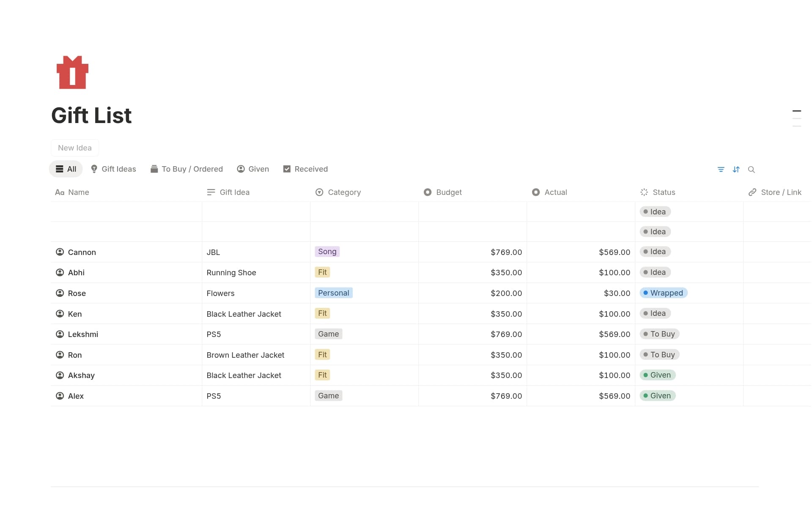Switch to the Received view
This screenshot has height=507, width=812.
[305, 169]
